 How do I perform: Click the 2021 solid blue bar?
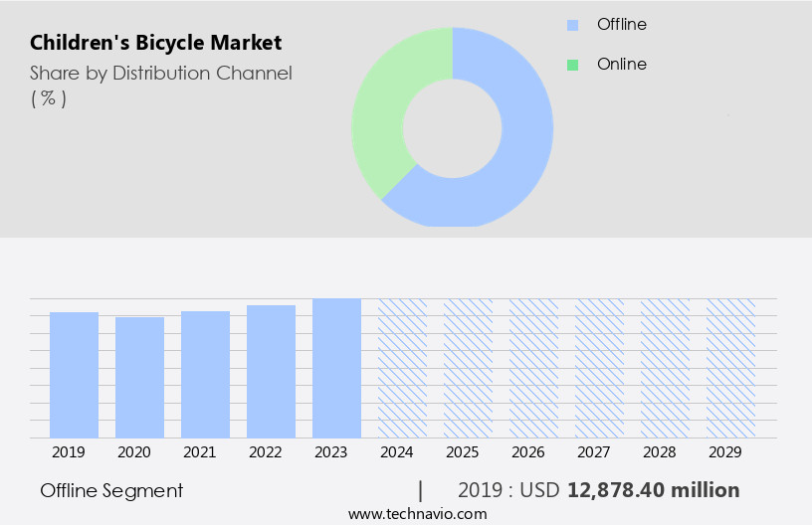pos(205,375)
